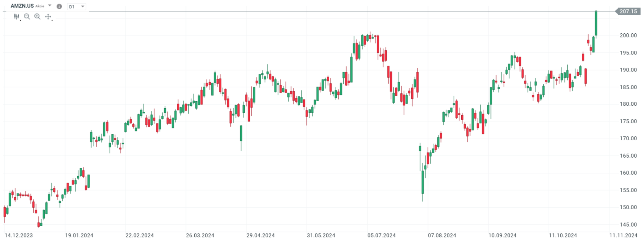Image resolution: width=644 pixels, height=242 pixels.
Task: Click the 29.04.2024 date axis label
Action: 260,235
